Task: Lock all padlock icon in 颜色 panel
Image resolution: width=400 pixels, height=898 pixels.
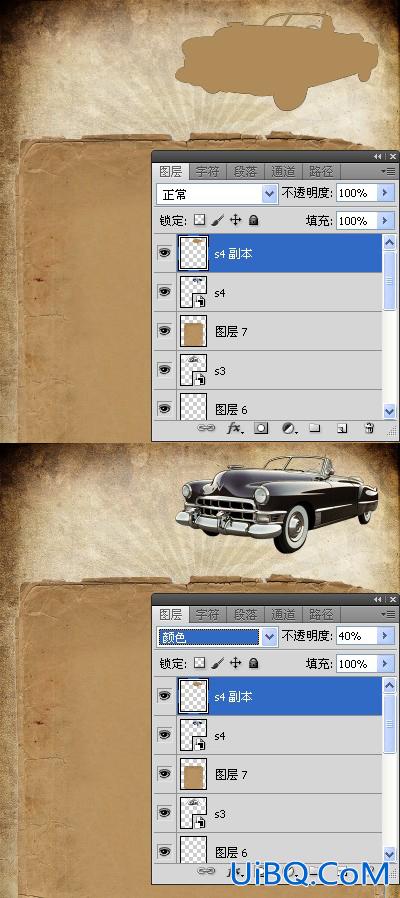Action: click(x=253, y=663)
